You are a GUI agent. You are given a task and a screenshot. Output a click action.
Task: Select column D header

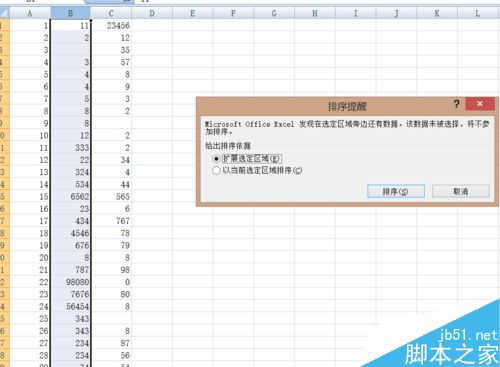152,14
